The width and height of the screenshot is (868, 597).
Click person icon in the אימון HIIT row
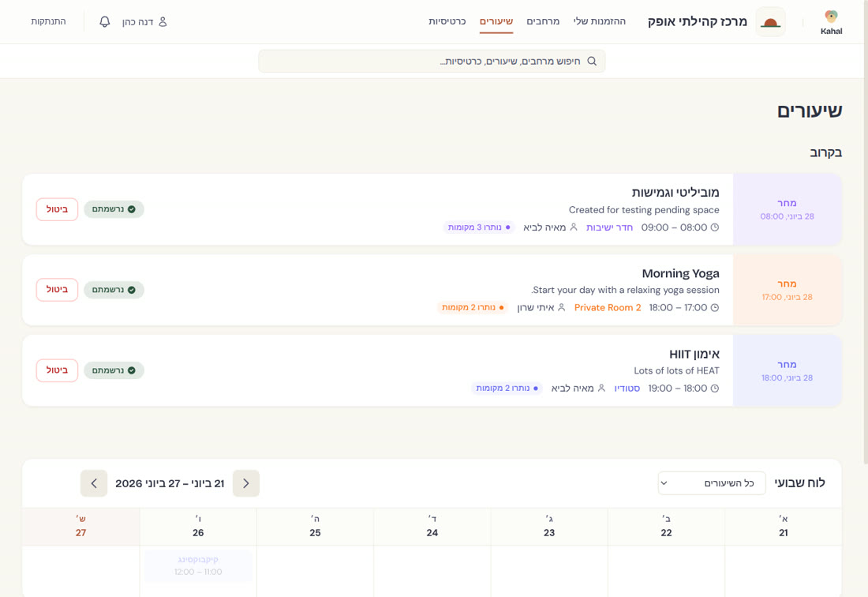pyautogui.click(x=601, y=389)
